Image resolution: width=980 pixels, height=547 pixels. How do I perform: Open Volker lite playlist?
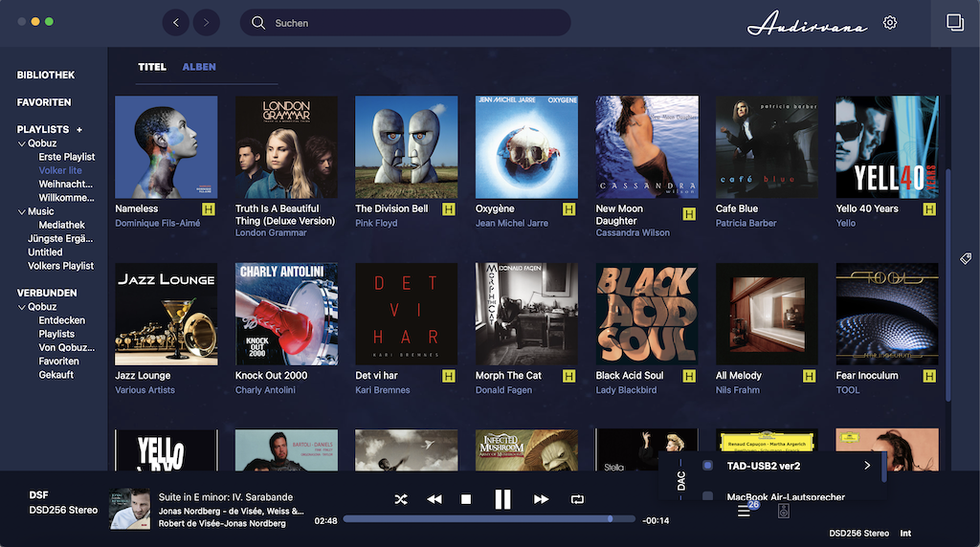[x=60, y=170]
